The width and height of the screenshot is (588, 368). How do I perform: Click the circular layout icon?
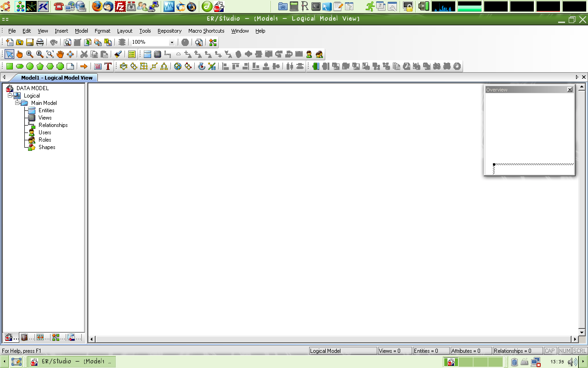point(124,66)
